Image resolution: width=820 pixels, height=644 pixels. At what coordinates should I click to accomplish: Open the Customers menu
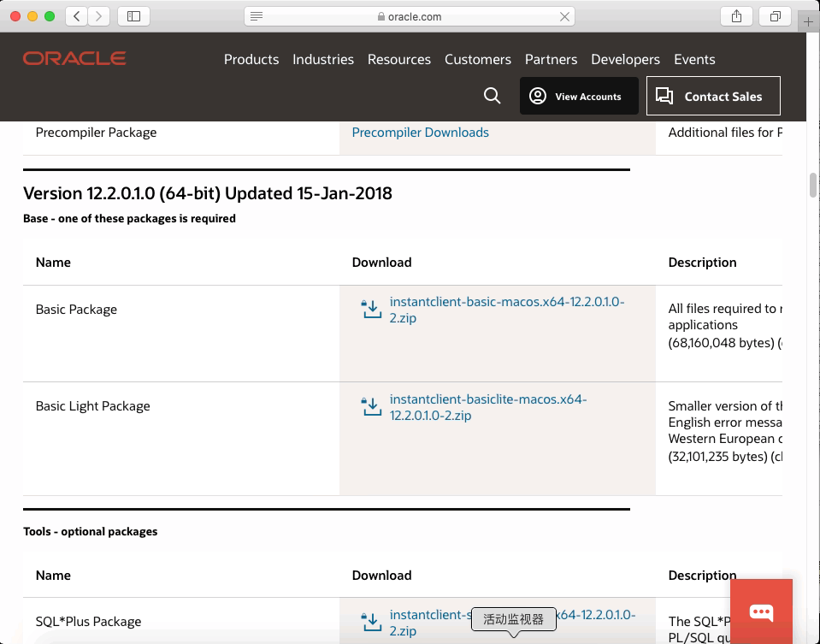478,59
